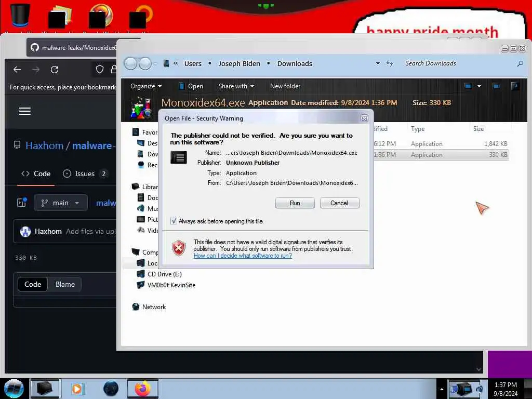Open the view options dropdown arrow
This screenshot has height=399, width=532.
(x=479, y=86)
